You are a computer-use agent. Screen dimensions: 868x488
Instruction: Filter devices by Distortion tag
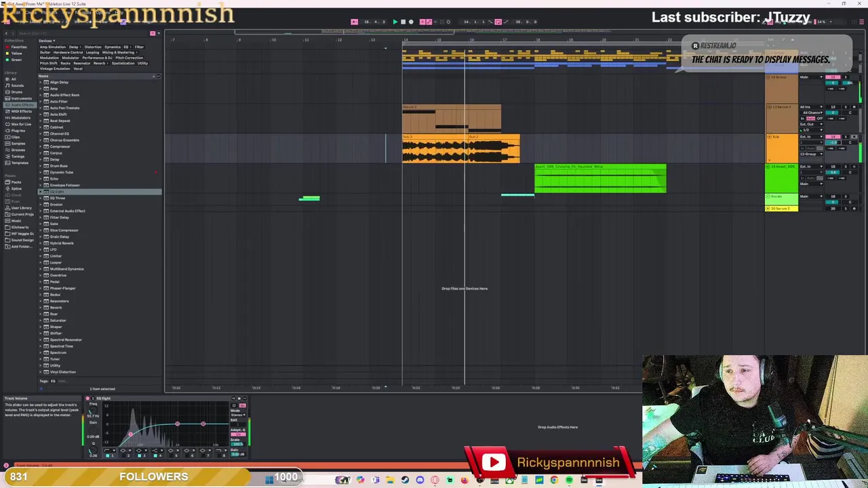[x=92, y=47]
